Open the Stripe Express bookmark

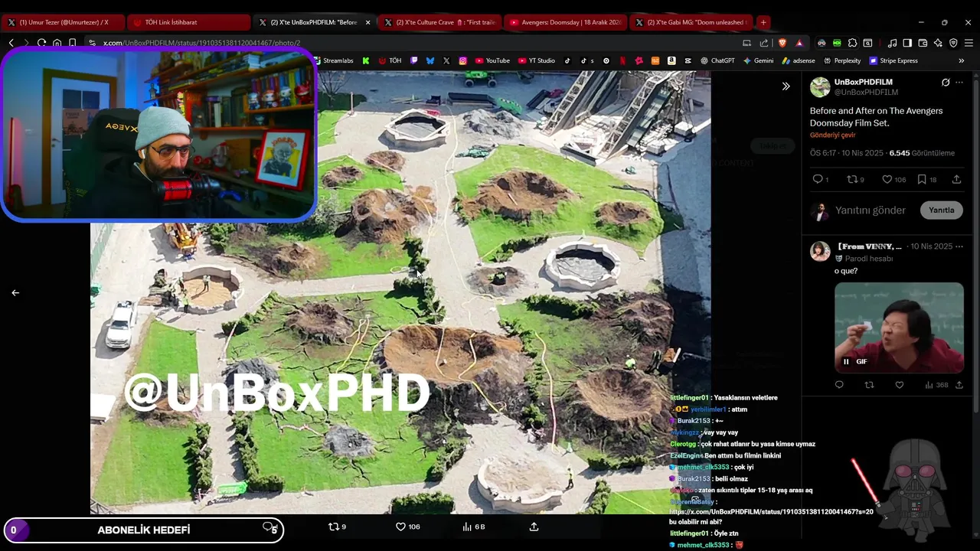[893, 60]
